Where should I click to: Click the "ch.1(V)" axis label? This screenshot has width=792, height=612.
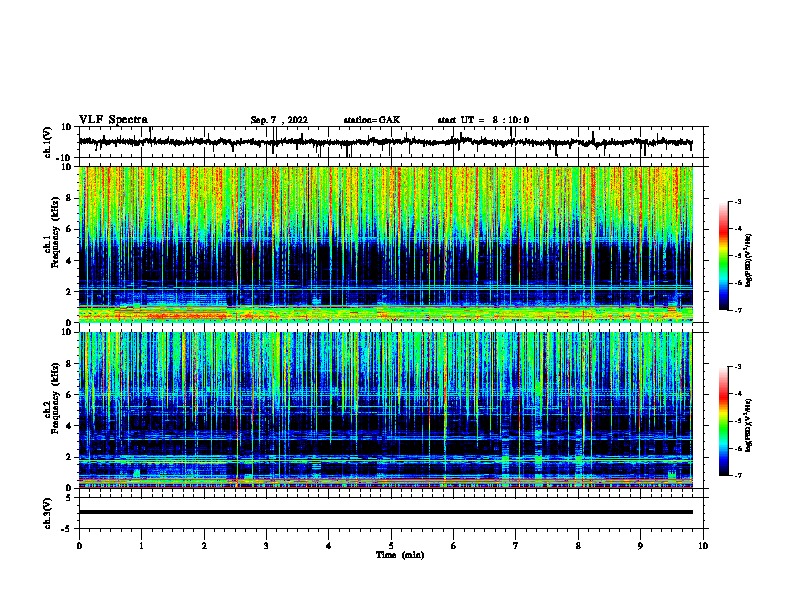coord(48,142)
